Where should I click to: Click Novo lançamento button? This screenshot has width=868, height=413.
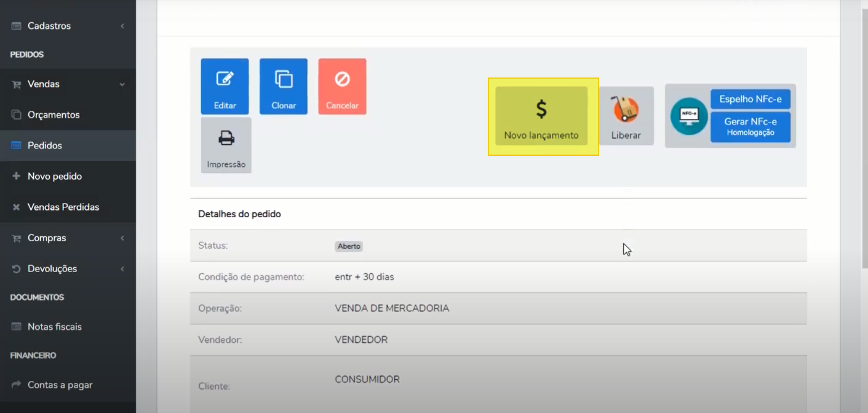click(x=541, y=116)
